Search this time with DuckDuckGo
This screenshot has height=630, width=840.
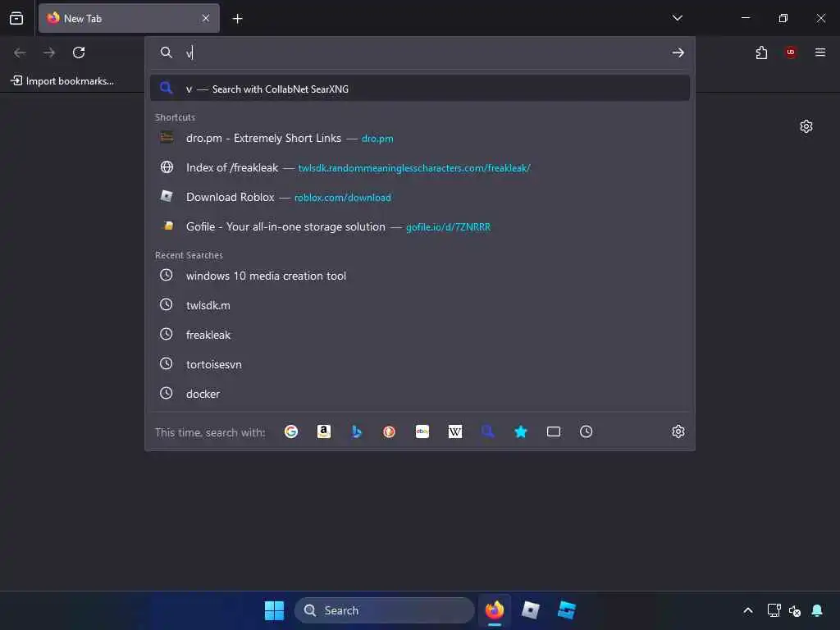(389, 431)
